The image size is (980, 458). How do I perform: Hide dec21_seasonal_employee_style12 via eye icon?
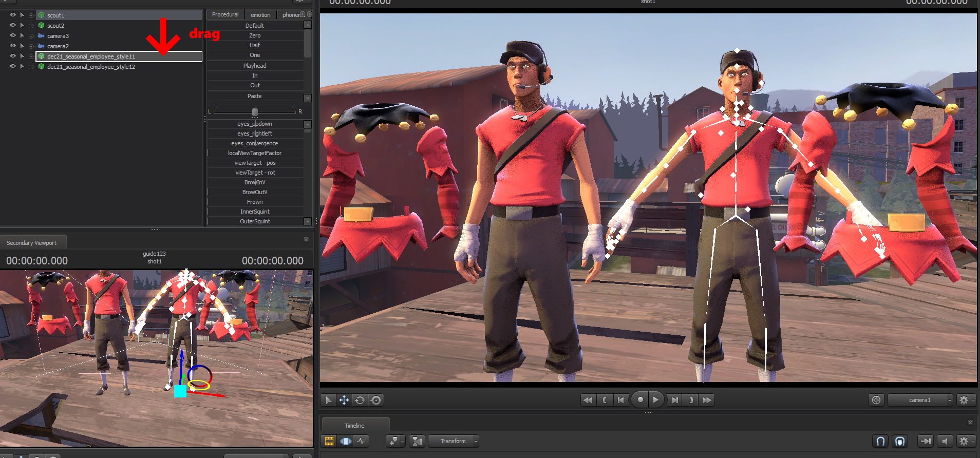pyautogui.click(x=12, y=66)
